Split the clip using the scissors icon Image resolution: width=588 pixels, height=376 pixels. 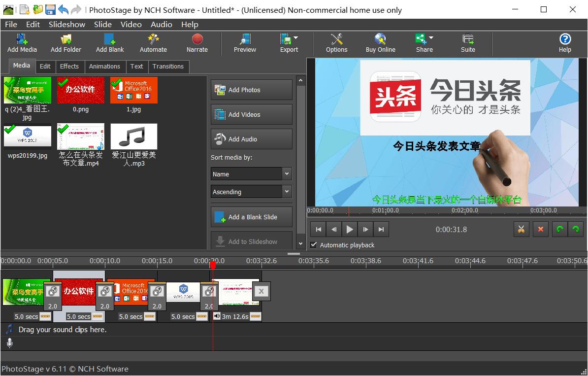point(521,229)
